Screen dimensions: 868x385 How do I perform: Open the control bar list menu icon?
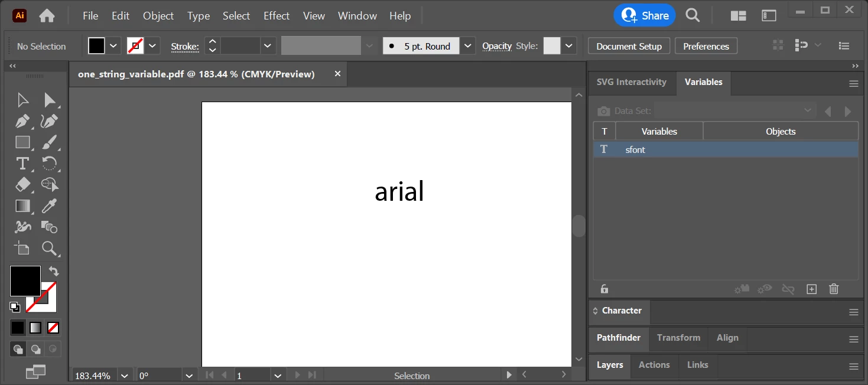[x=844, y=45]
